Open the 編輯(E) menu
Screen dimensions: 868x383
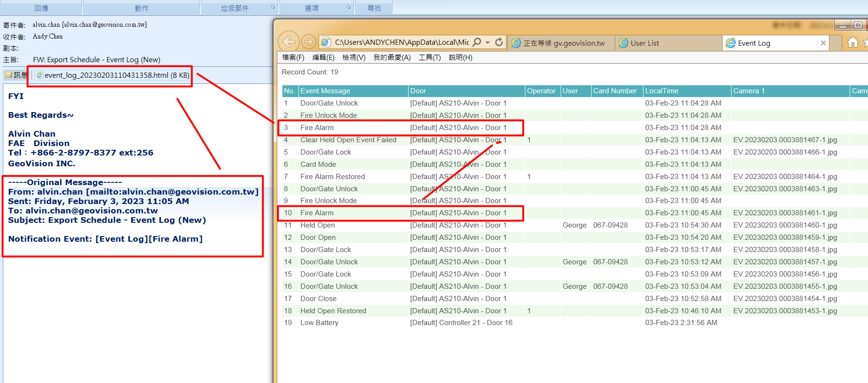click(x=323, y=57)
